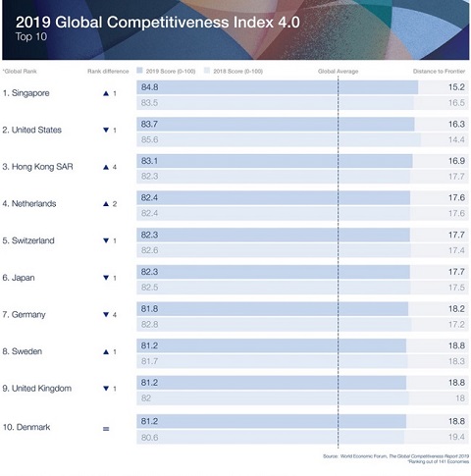
Task: Click the Switzerland country label
Action: (x=28, y=240)
